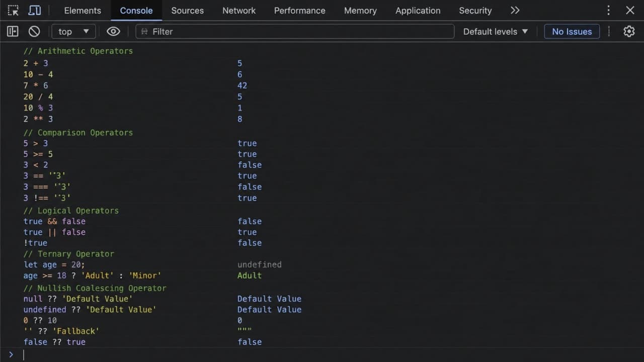Click the 'undefined' result value
This screenshot has height=362, width=644.
pyautogui.click(x=260, y=264)
